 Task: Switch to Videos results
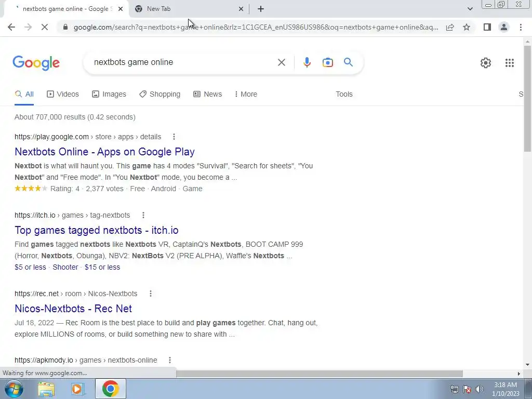coord(63,94)
